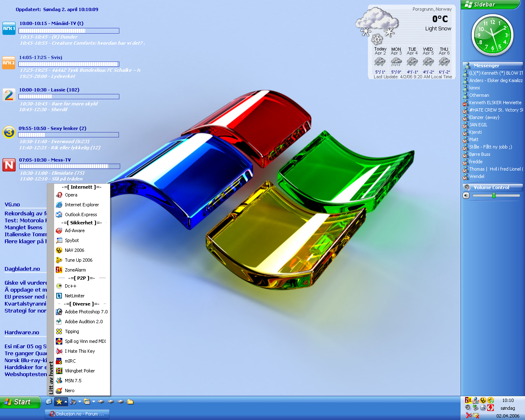Screen dimensions: 525x420
Task: Open the VG.no news heading
Action: pos(12,204)
